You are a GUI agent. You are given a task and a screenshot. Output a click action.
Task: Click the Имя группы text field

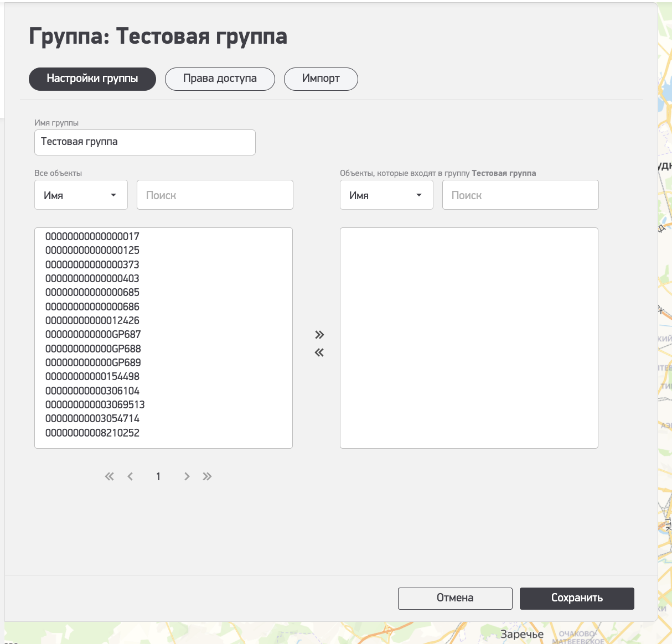[x=144, y=142]
